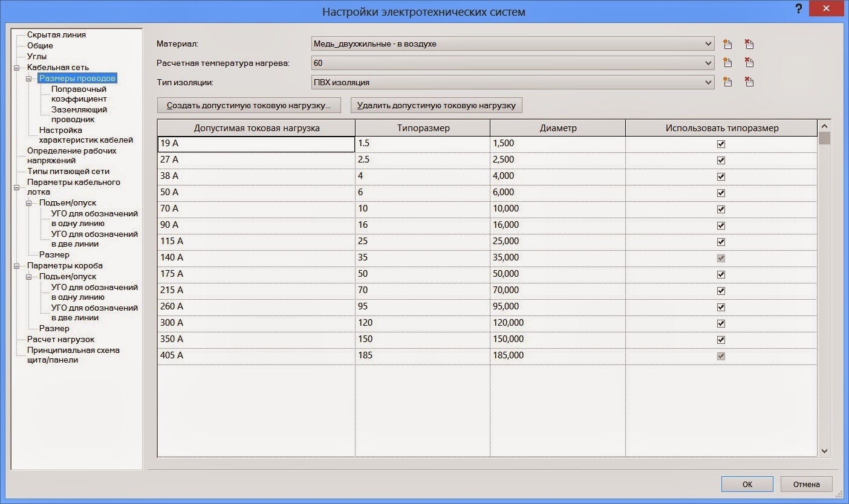Click the table's scrollbar down arrow
Image resolution: width=849 pixels, height=504 pixels.
pos(824,451)
